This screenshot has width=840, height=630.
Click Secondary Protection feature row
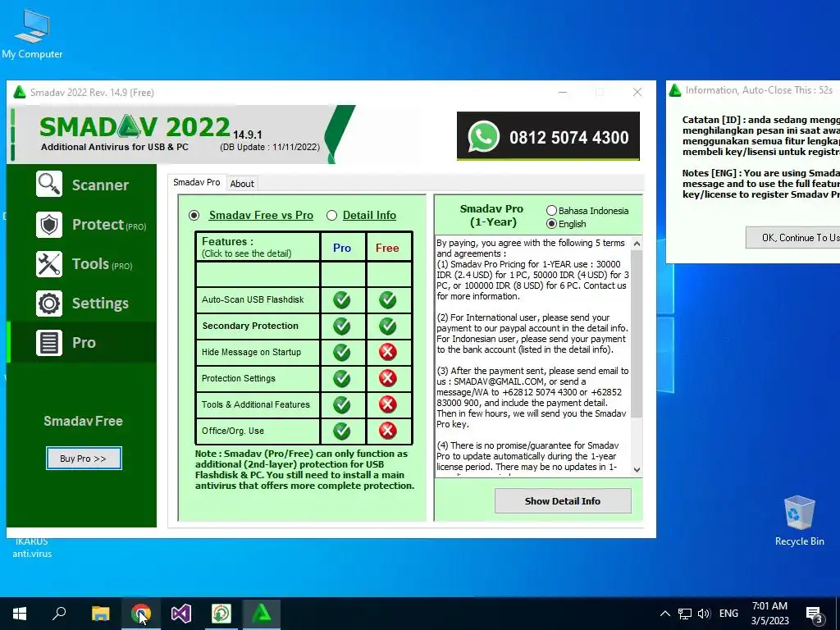pyautogui.click(x=258, y=326)
